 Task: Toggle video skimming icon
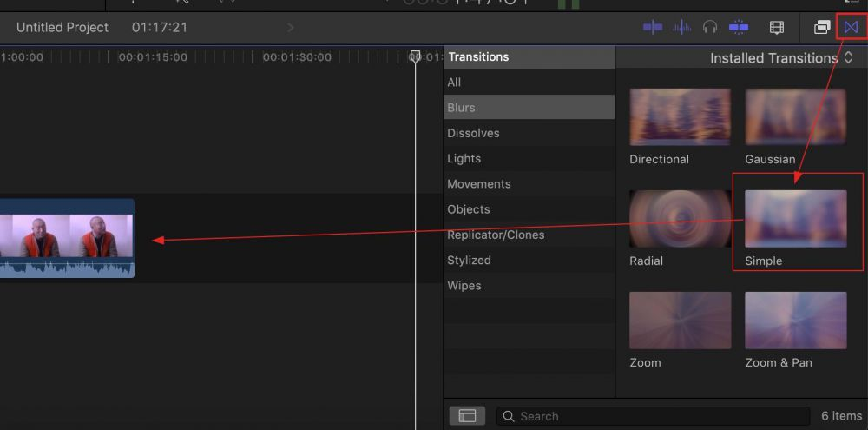(x=654, y=27)
